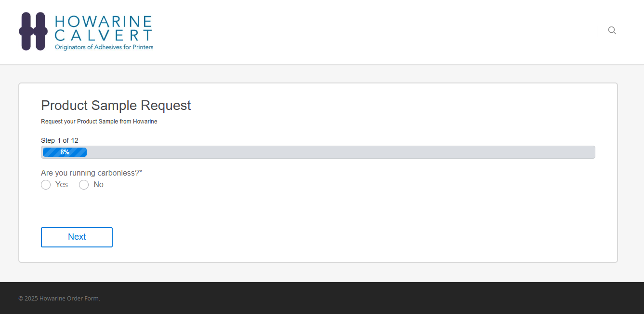Click the Are you running carbonless question
This screenshot has width=644, height=314.
pos(90,173)
